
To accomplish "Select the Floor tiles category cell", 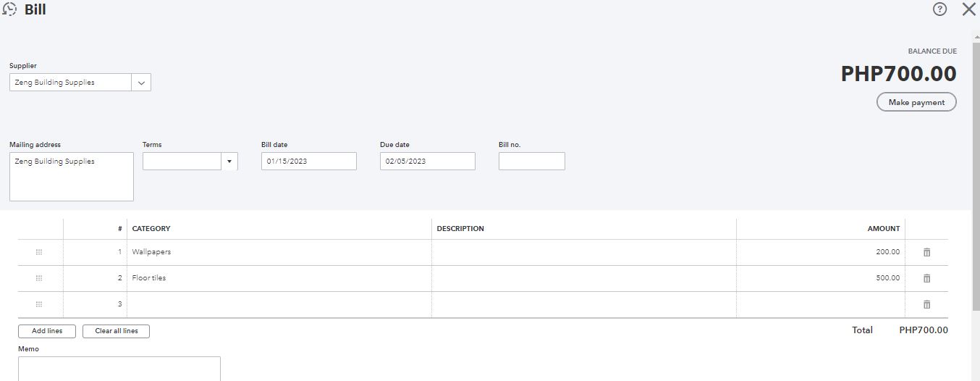I will (x=279, y=278).
